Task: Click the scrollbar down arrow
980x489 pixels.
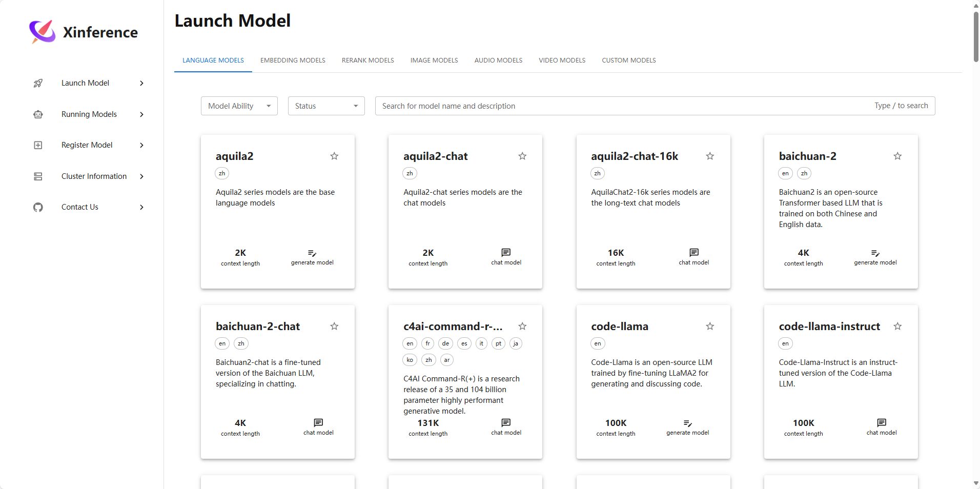Action: pyautogui.click(x=976, y=484)
